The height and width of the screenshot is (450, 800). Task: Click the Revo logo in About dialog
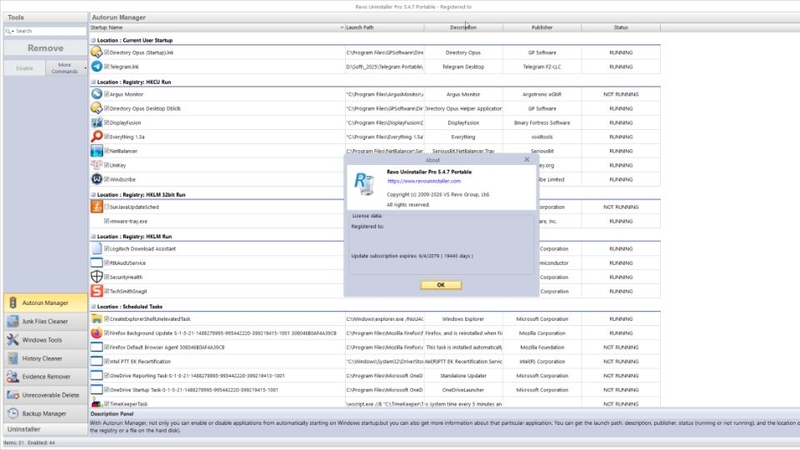click(364, 184)
